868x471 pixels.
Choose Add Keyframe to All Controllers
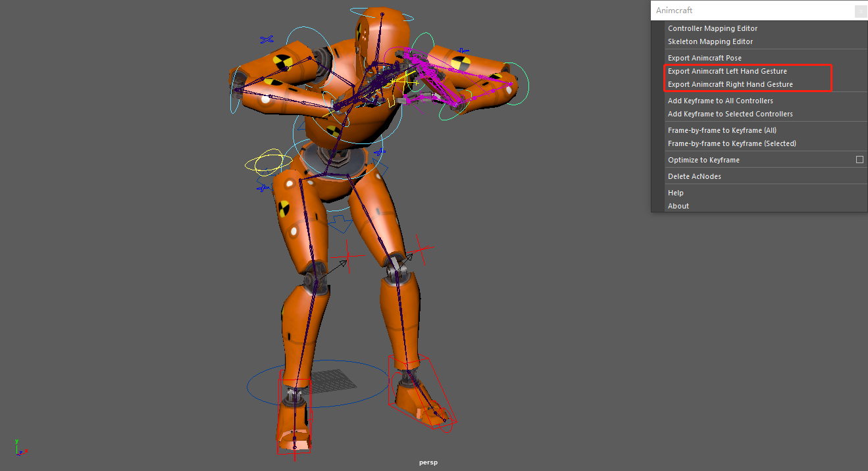[x=720, y=101]
